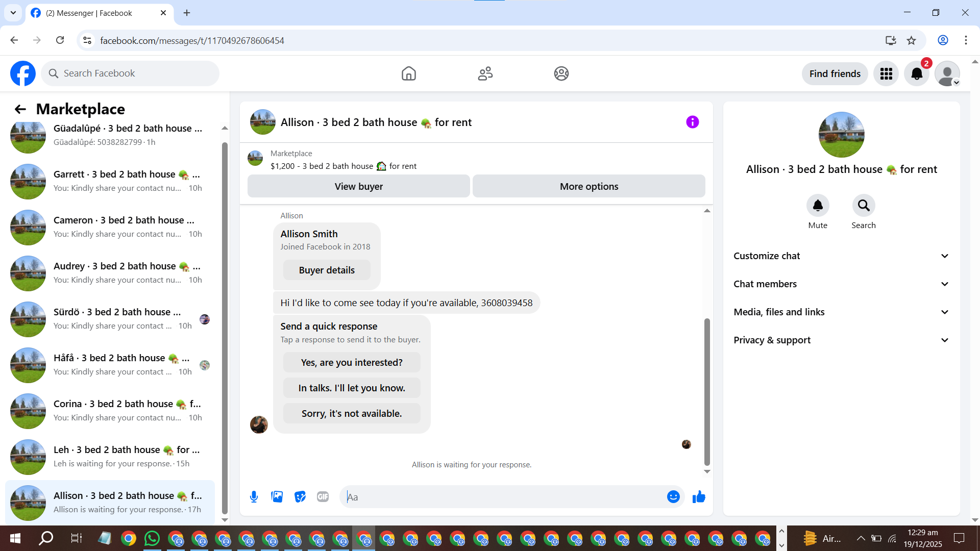Open the Garrett conversation in the list
This screenshot has width=980, height=551.
pos(112,181)
